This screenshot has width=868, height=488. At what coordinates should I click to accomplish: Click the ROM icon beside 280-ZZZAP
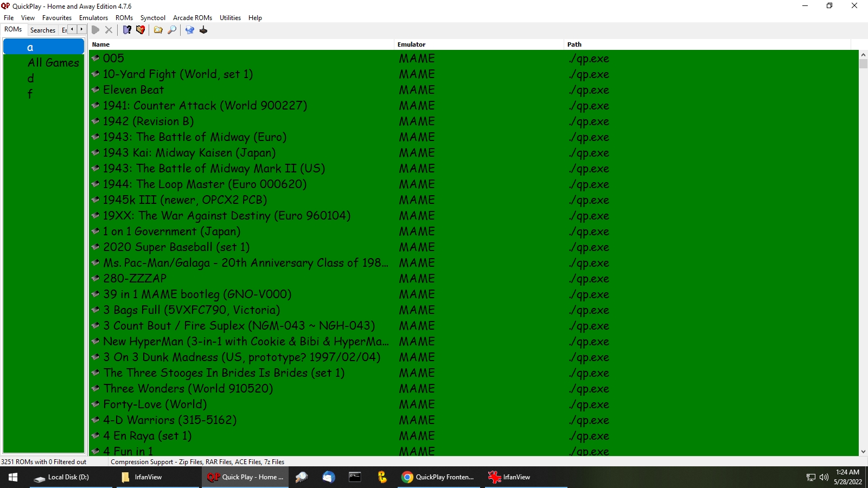tap(95, 278)
